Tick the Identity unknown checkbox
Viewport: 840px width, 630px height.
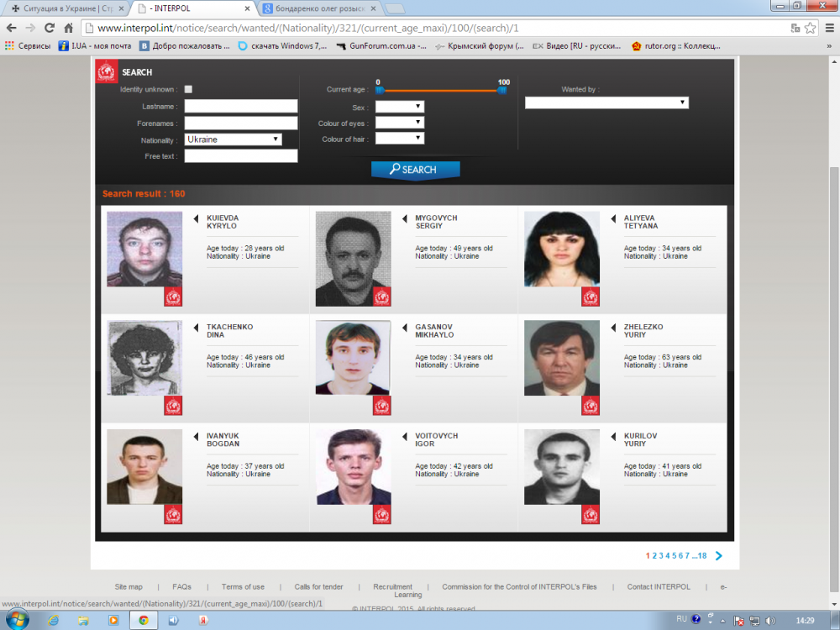(x=188, y=90)
